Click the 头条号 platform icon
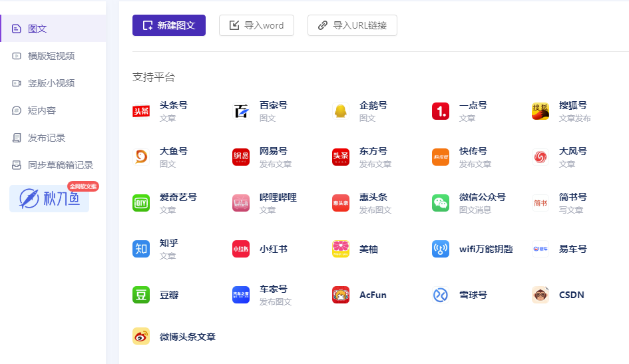The image size is (629, 364). click(x=141, y=111)
